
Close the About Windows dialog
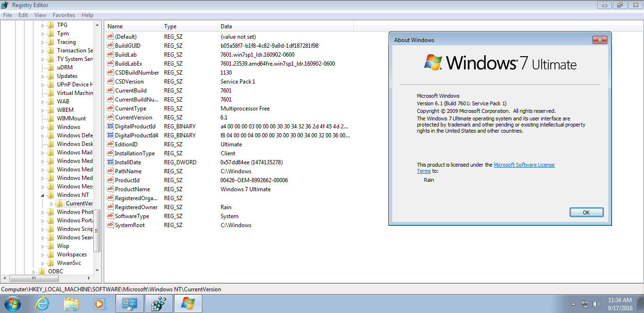(x=599, y=40)
